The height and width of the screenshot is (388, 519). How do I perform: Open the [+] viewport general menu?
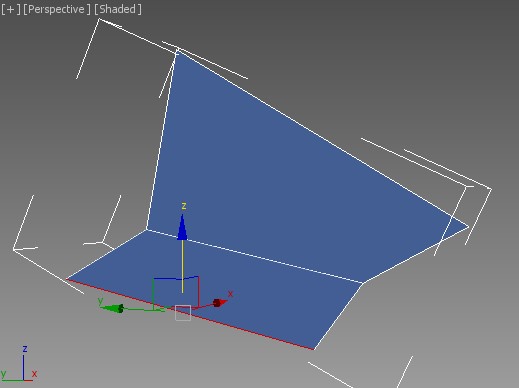[11, 9]
